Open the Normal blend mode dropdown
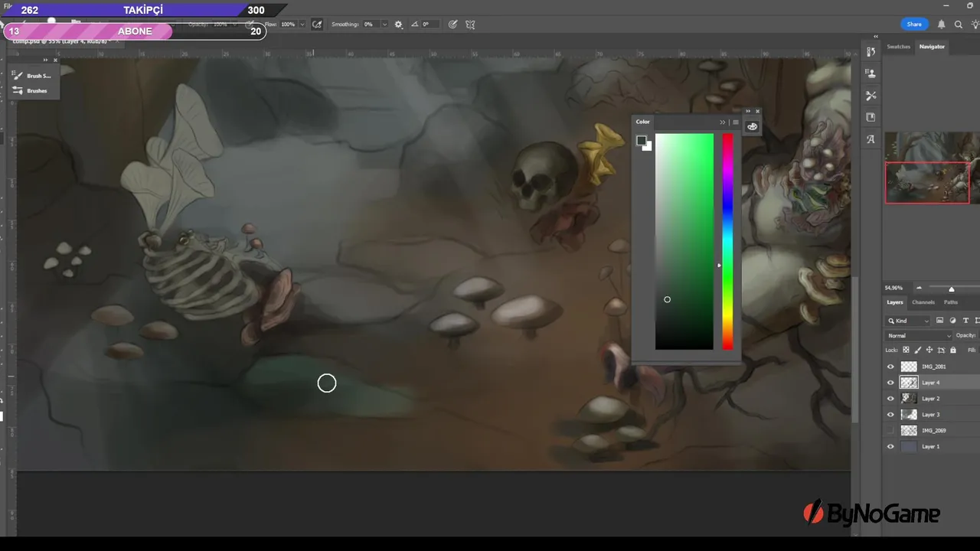 (919, 335)
